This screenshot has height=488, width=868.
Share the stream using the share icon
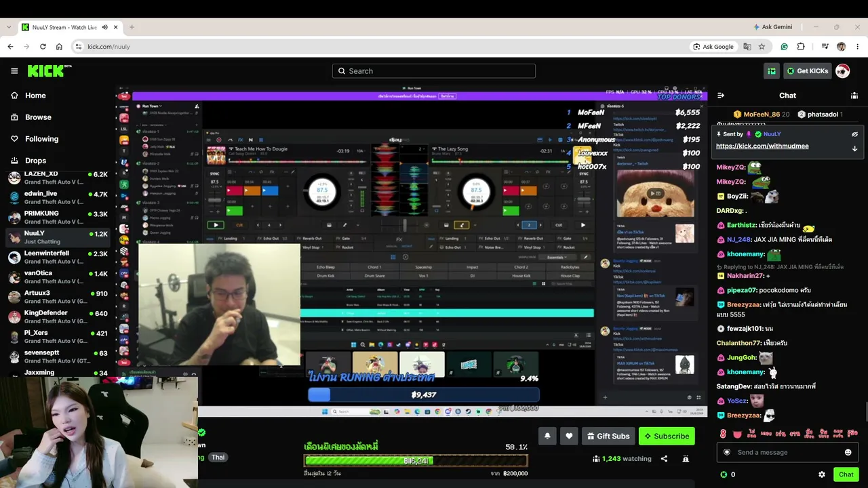pos(664,459)
